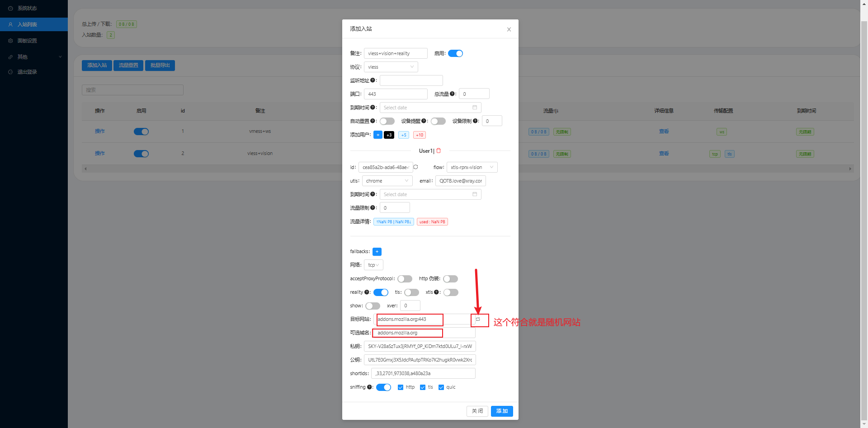Regenerate the user id with refresh icon
868x428 pixels.
(416, 167)
